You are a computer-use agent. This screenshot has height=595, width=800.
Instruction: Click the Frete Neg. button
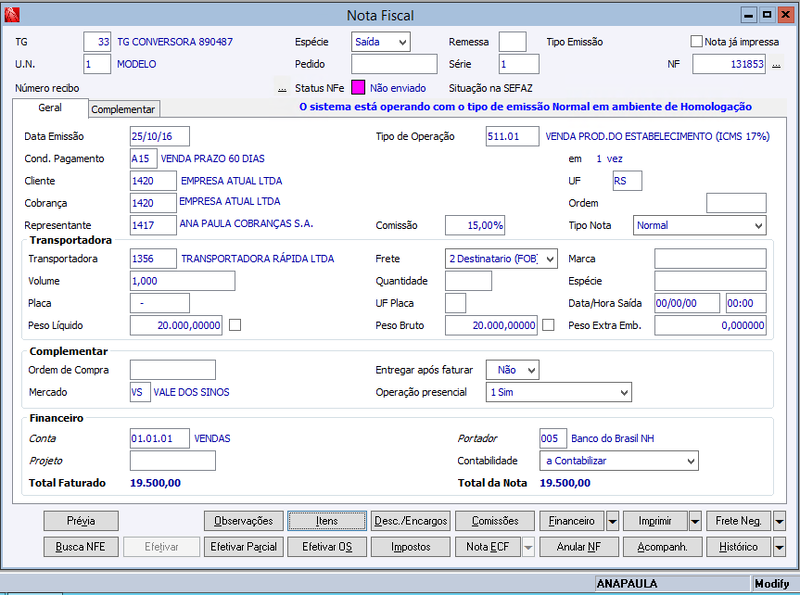739,521
